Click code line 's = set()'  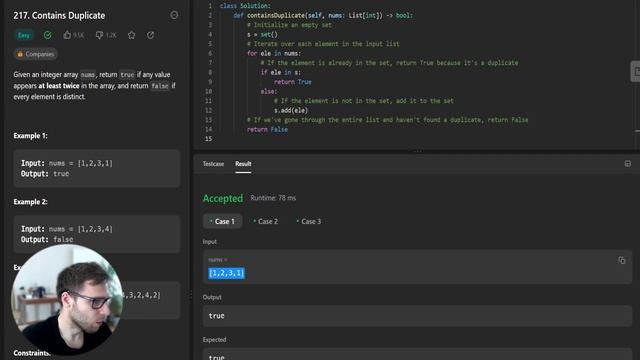pyautogui.click(x=262, y=34)
